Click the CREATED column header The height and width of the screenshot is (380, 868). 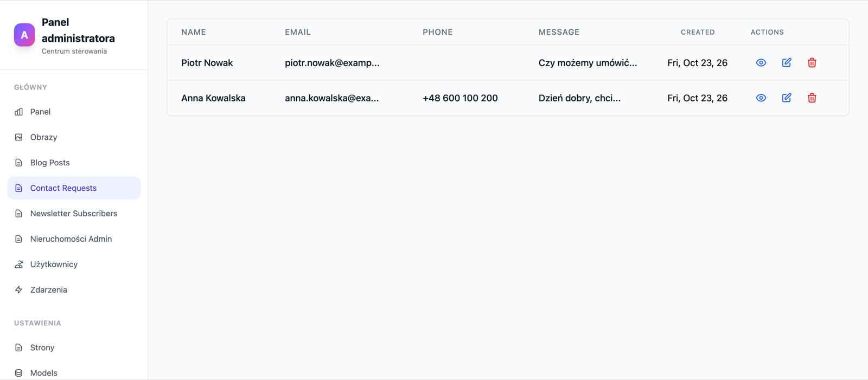click(x=698, y=32)
